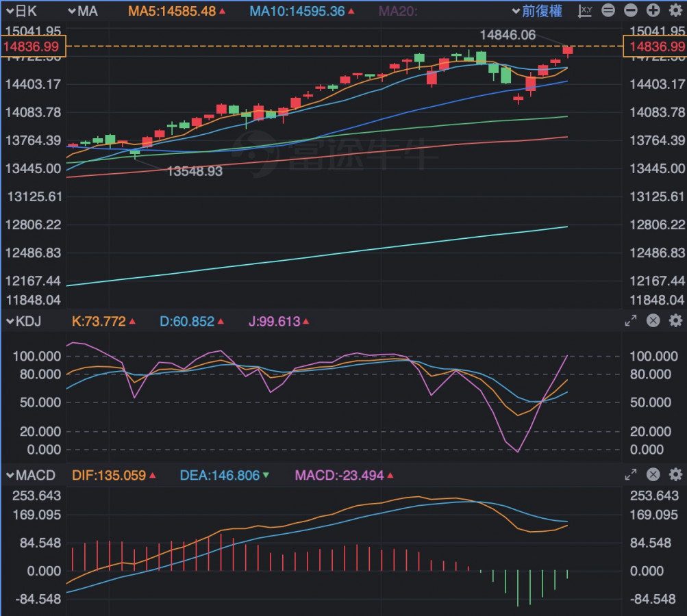Open the 前復權 adjustment dropdown
The image size is (687, 616).
pos(537,11)
